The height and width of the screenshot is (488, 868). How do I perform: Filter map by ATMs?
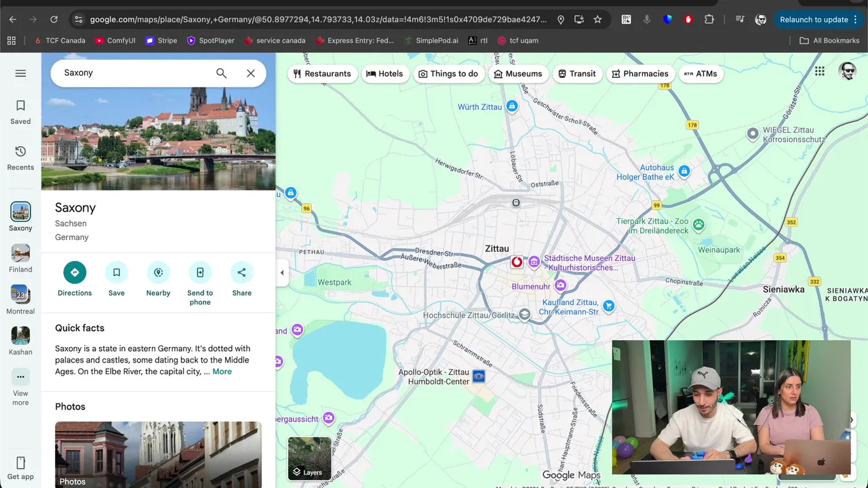tap(701, 74)
